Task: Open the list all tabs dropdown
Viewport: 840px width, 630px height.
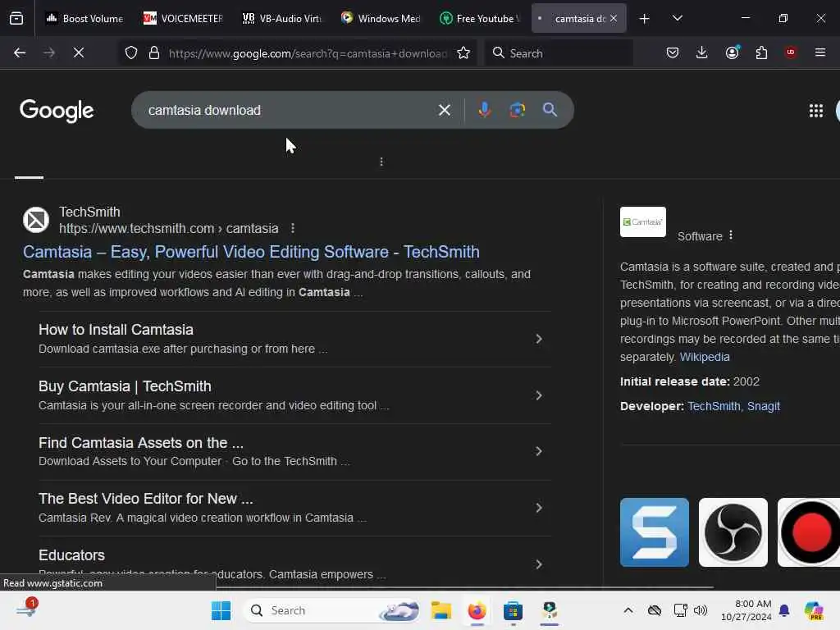Action: coord(677,18)
